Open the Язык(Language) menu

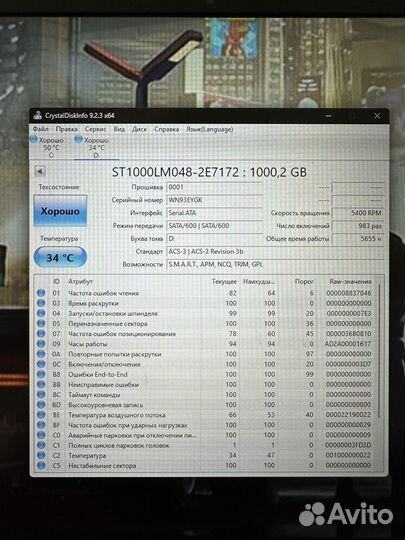(x=210, y=129)
